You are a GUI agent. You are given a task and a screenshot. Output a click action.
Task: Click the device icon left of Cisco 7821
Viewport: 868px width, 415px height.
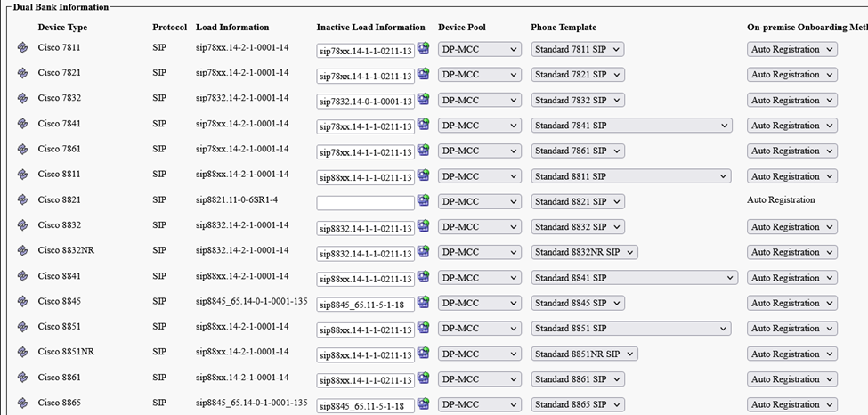point(23,73)
